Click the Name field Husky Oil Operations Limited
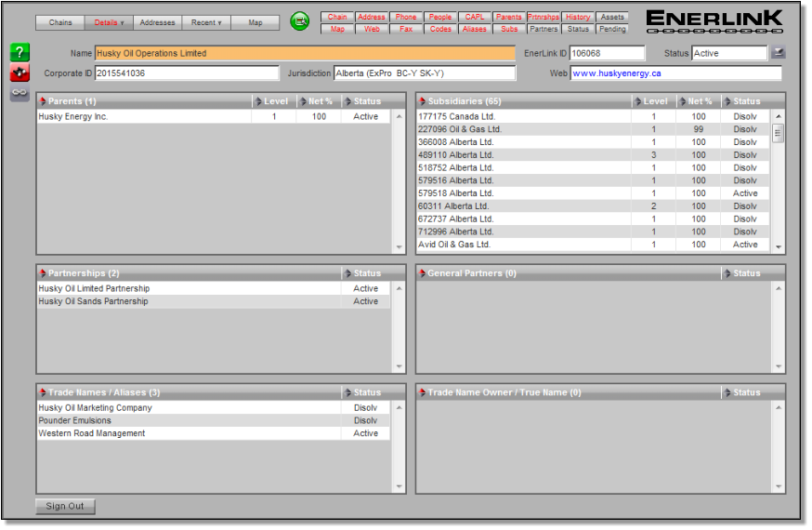This screenshot has width=812, height=530. [305, 53]
